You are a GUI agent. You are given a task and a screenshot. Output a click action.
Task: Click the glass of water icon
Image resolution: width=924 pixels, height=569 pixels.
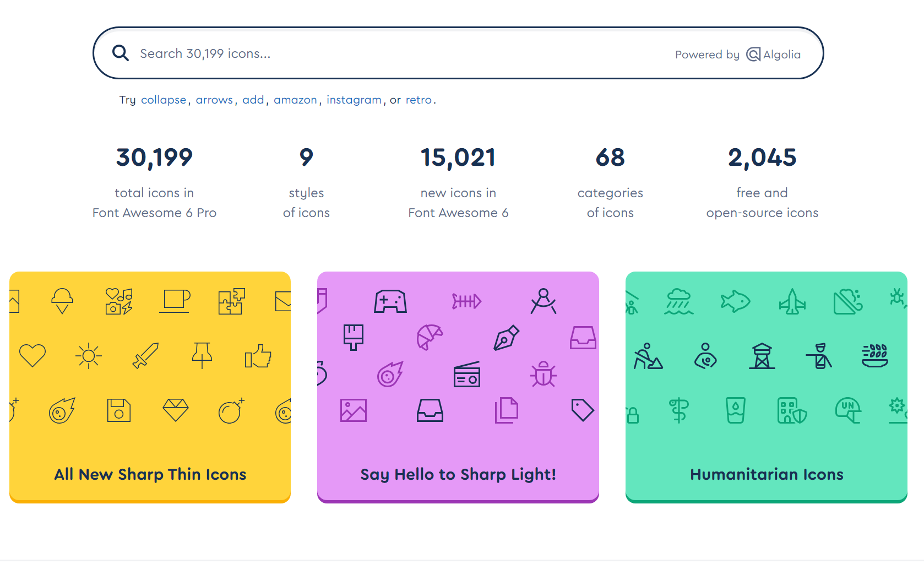[x=736, y=410]
